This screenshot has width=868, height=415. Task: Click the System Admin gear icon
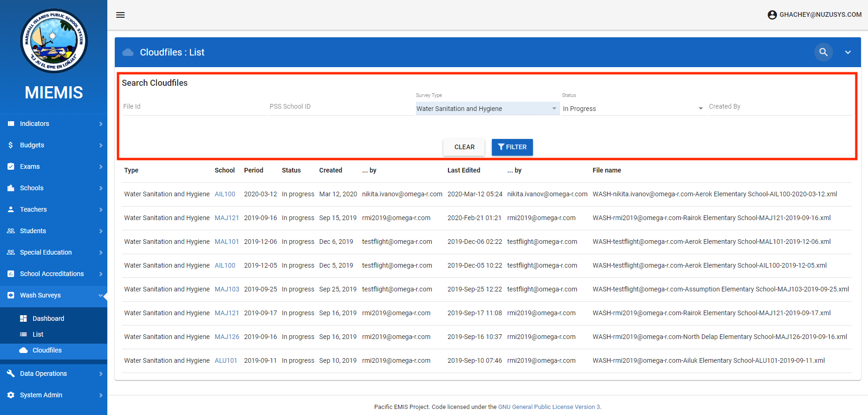(x=11, y=395)
